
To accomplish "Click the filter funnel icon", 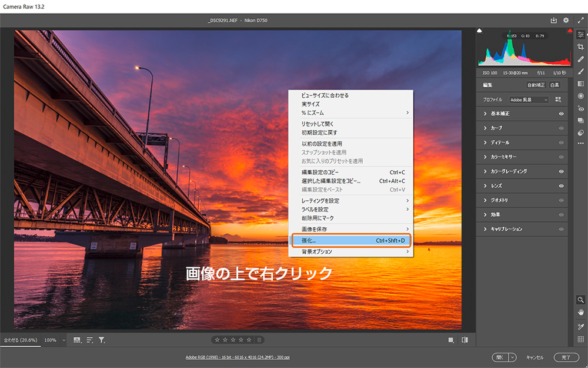I will [x=102, y=340].
